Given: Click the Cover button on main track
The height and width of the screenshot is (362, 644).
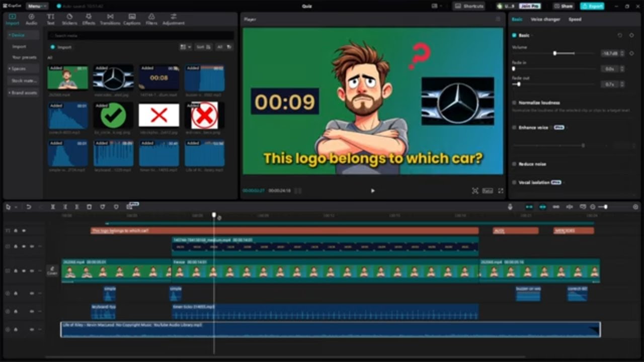Looking at the screenshot, I should (x=52, y=271).
